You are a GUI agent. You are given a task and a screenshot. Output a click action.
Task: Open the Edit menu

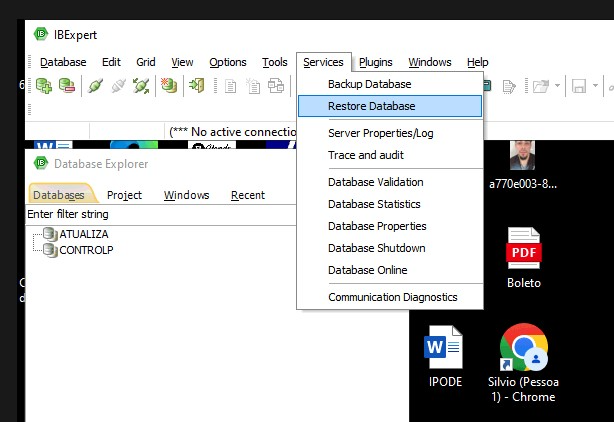(111, 62)
